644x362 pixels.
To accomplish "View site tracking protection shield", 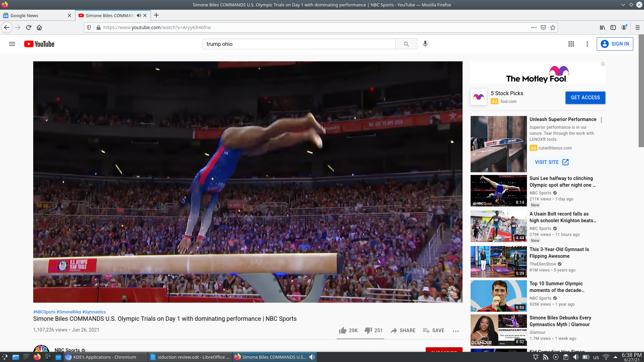I will pyautogui.click(x=89, y=27).
